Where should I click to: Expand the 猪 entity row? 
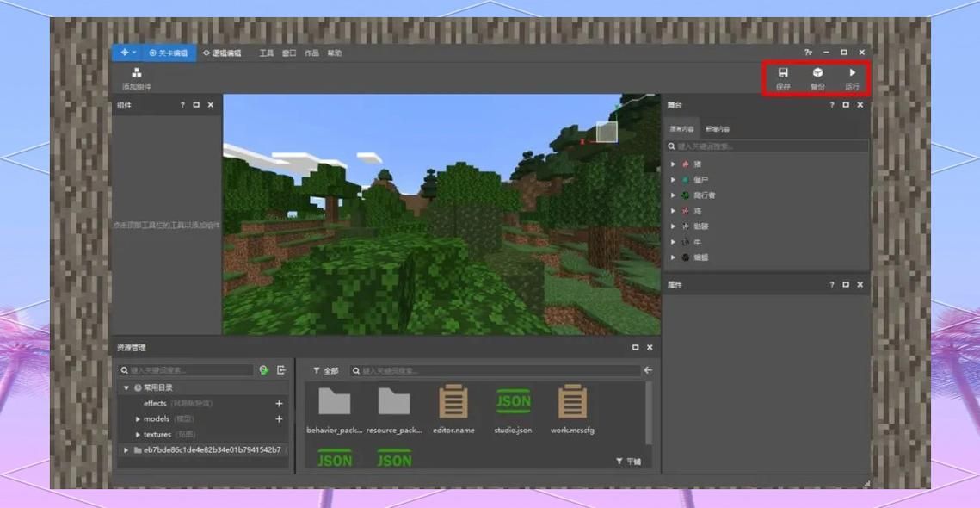point(673,164)
